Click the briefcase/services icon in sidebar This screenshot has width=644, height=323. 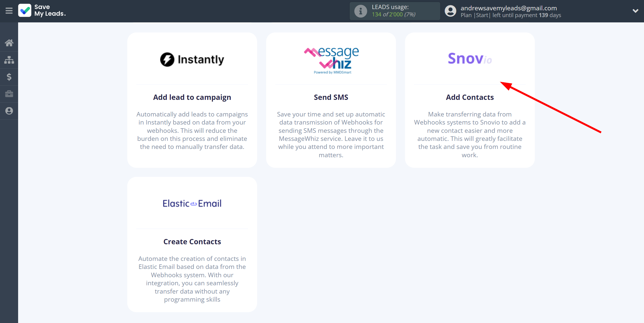9,94
